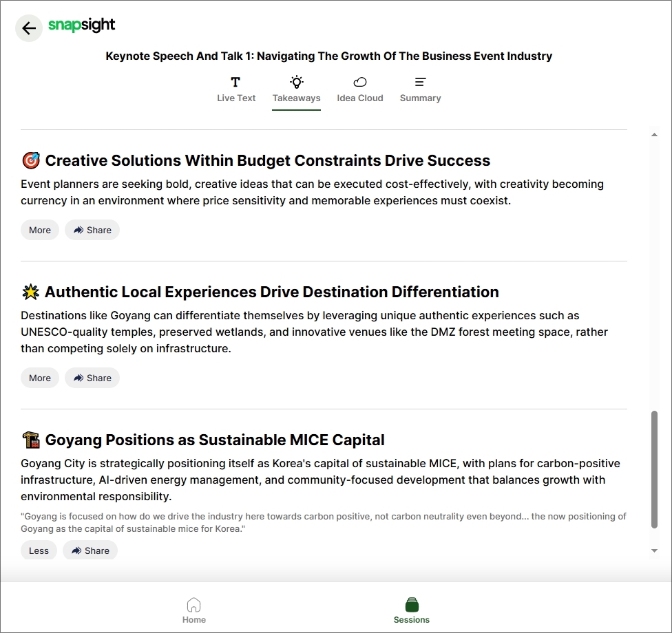Expand Authentic Local Experiences with More
Viewport: 672px width, 633px height.
(x=40, y=378)
